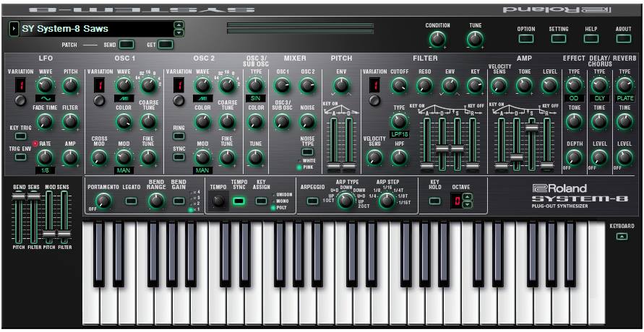Click the OSC 1 WAVE knob
Viewport: 644px width, 332px height.
(124, 85)
